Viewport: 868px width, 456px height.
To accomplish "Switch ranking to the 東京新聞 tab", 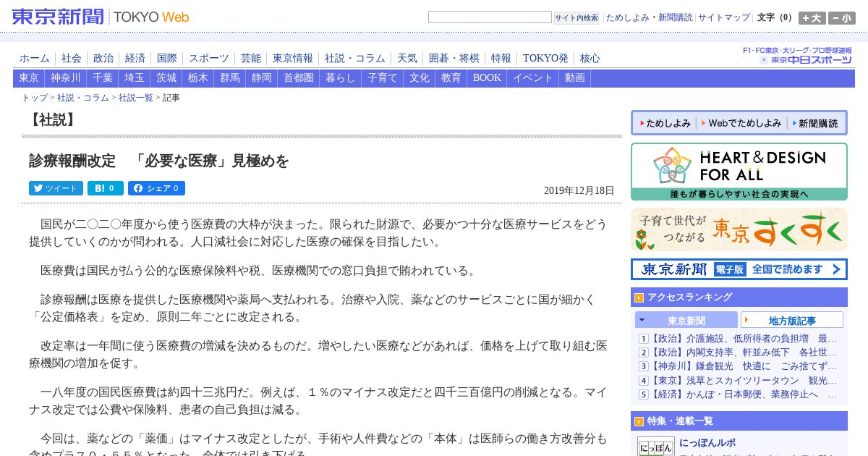I will [x=686, y=320].
